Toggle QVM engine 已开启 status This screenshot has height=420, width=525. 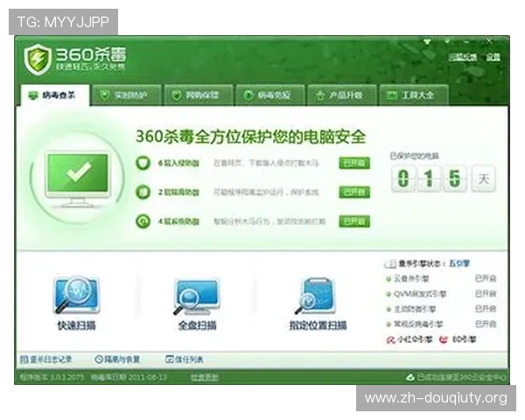point(486,294)
